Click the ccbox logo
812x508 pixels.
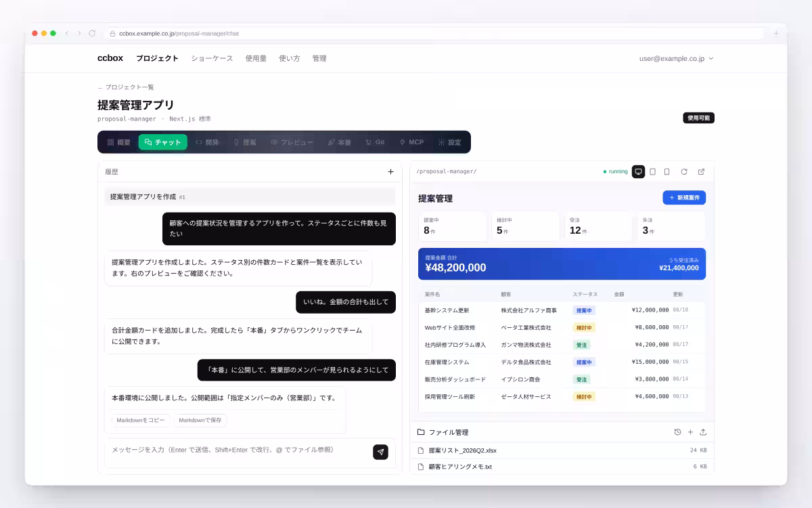110,58
